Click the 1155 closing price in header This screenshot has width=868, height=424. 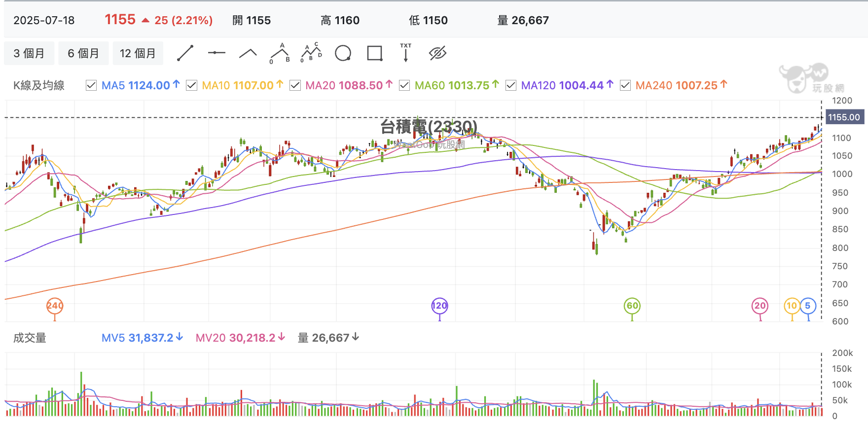click(120, 20)
